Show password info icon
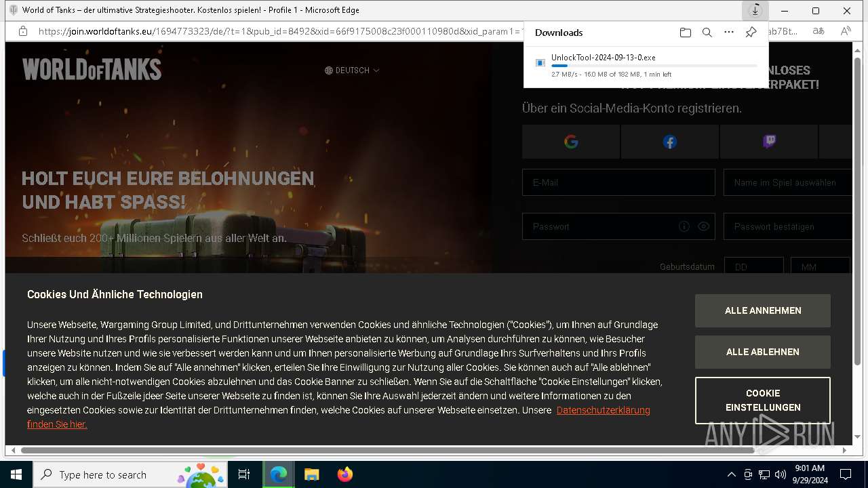Image resolution: width=868 pixels, height=488 pixels. point(684,226)
